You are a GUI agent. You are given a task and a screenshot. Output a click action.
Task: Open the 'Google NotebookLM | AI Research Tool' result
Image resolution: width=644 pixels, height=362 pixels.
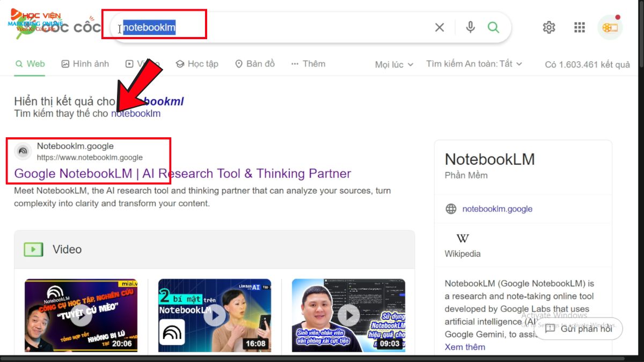pyautogui.click(x=182, y=174)
